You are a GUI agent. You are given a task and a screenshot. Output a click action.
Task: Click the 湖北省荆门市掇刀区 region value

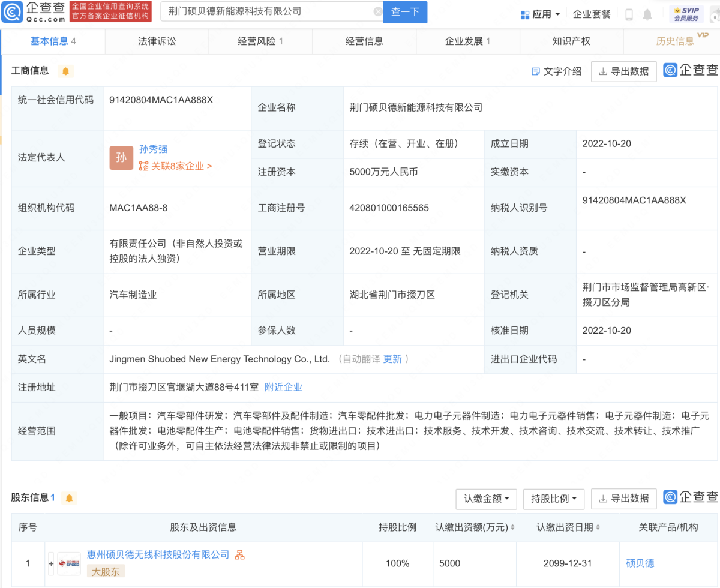tap(392, 295)
